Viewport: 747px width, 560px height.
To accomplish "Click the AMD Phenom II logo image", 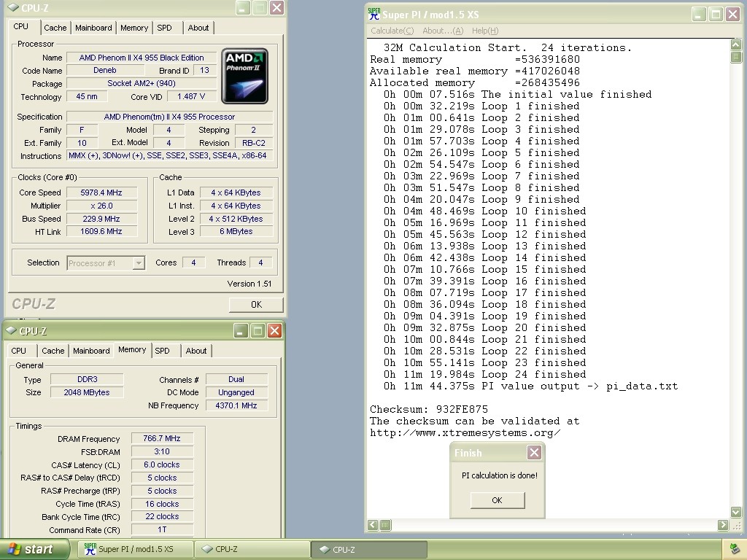I will point(244,76).
